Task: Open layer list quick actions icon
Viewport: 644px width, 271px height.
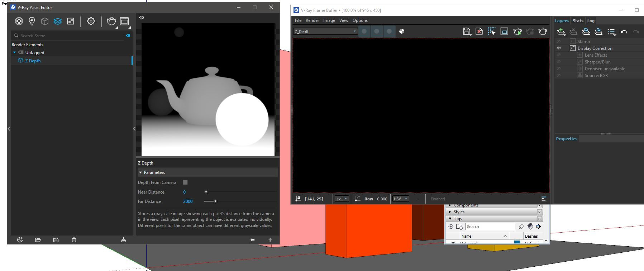Action: coord(611,32)
